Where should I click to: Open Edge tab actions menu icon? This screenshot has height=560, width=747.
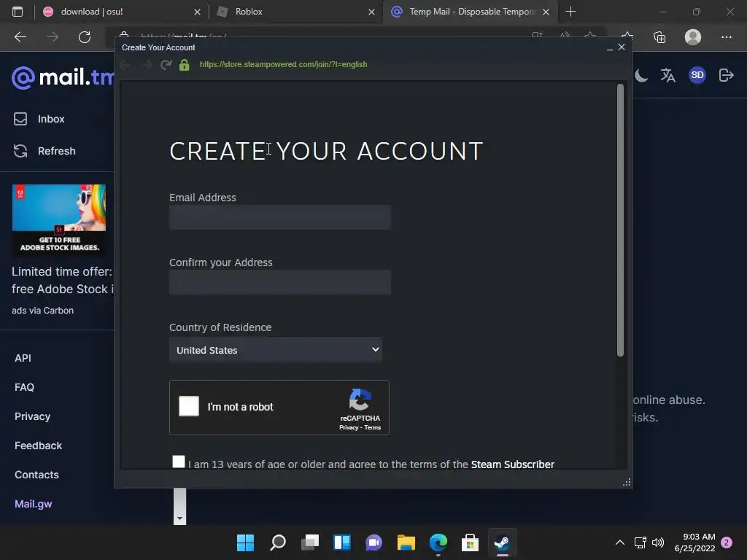18,12
